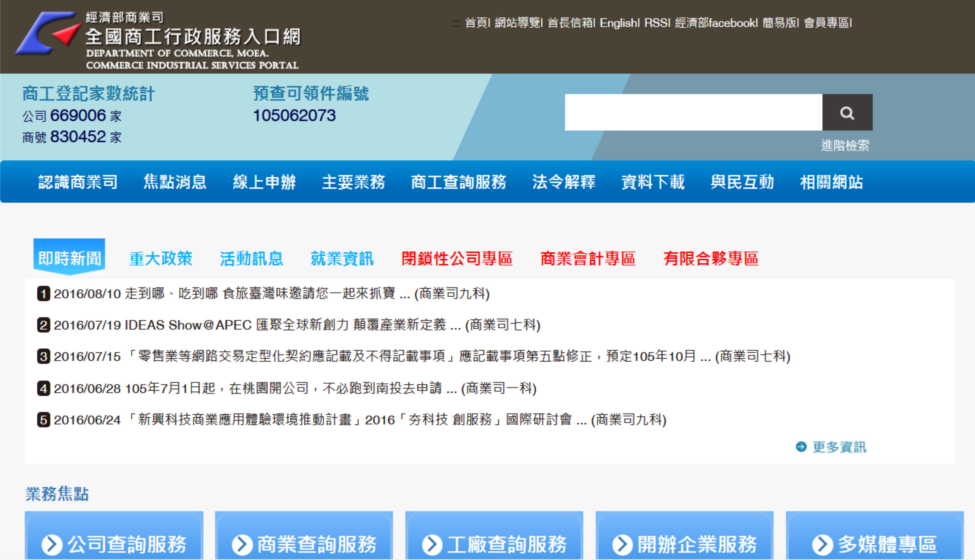Open the 商工查詢服務 menu

coord(458,182)
